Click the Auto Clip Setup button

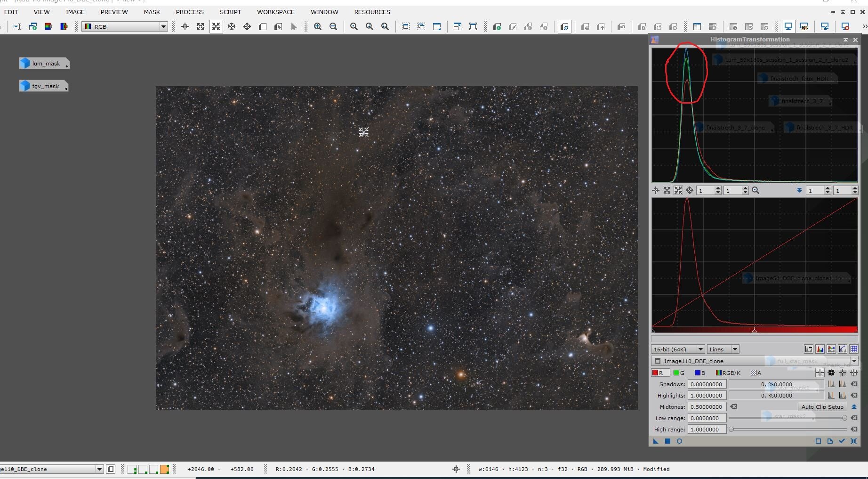click(x=822, y=407)
